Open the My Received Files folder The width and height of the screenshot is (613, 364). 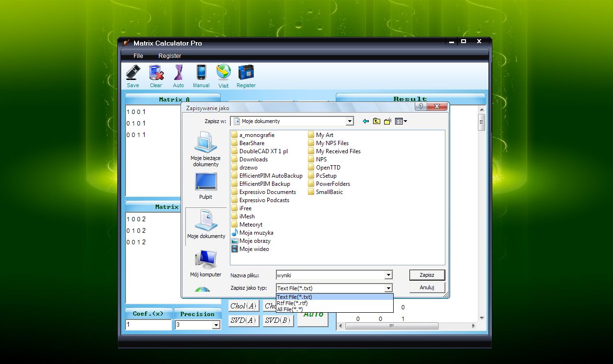tap(334, 151)
